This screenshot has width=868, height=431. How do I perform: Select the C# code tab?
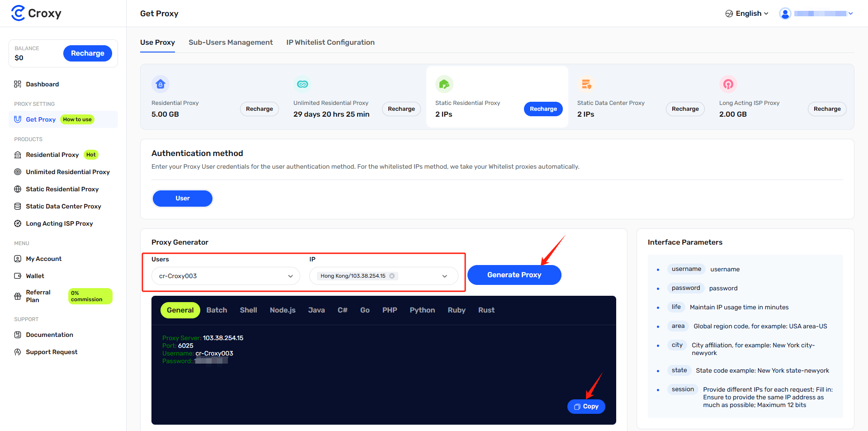(343, 310)
